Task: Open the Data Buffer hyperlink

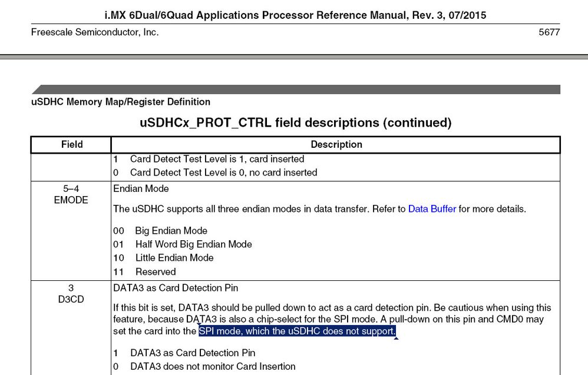Action: [x=432, y=209]
